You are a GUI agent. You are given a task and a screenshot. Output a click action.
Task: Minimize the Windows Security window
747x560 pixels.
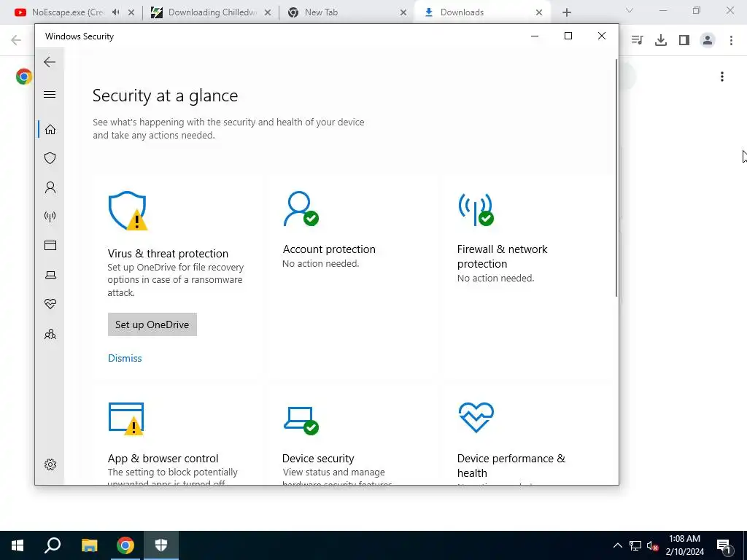pyautogui.click(x=535, y=36)
